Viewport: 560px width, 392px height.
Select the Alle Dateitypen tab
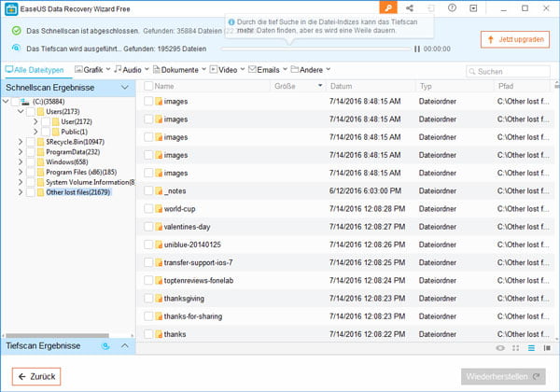point(35,70)
